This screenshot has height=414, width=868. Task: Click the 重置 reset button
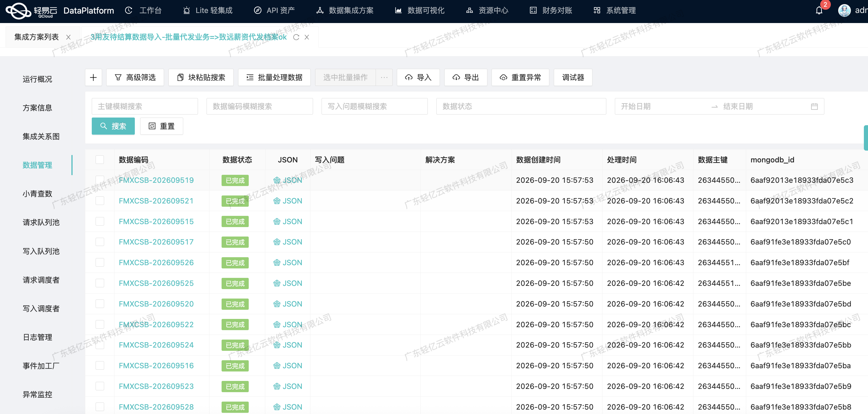coord(161,126)
